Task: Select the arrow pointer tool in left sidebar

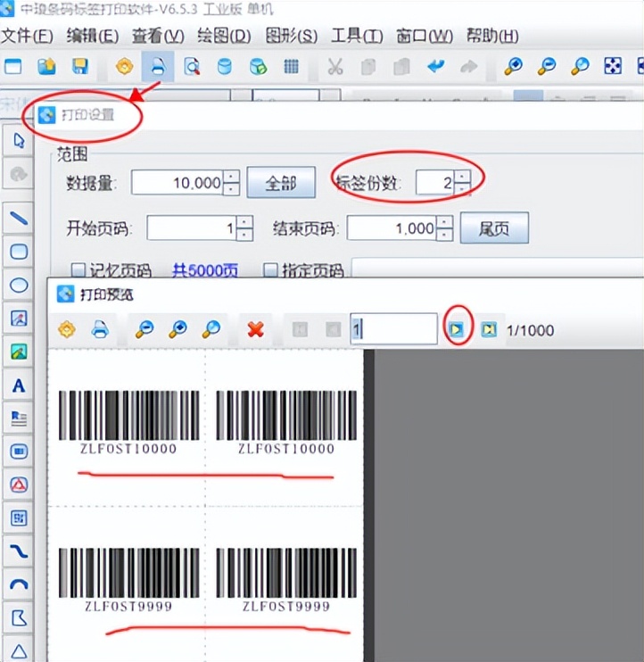Action: (19, 141)
